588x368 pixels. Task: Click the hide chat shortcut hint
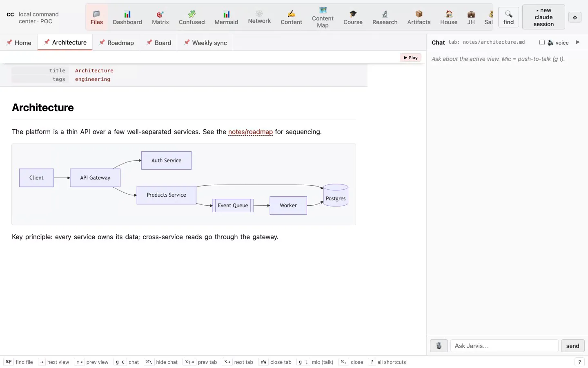(161, 362)
